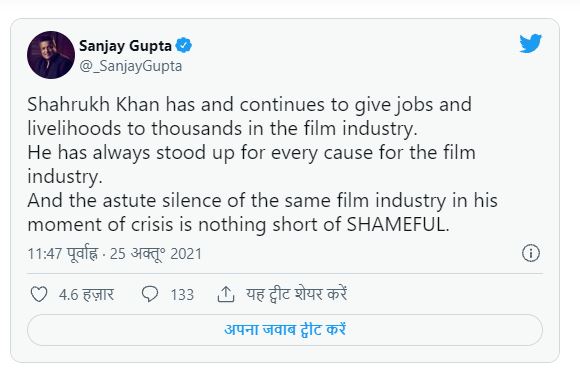
Task: Select the यह ट्वीट शेयर करें share link
Action: tap(297, 294)
